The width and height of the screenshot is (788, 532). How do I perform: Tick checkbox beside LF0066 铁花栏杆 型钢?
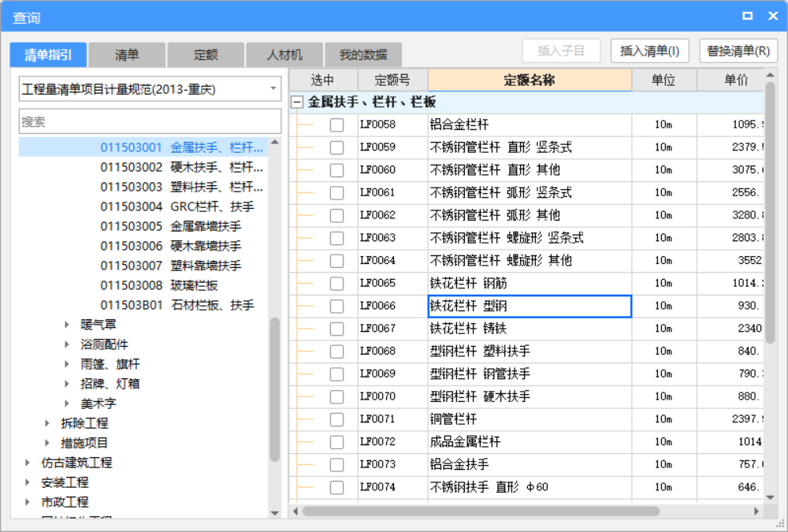point(336,306)
